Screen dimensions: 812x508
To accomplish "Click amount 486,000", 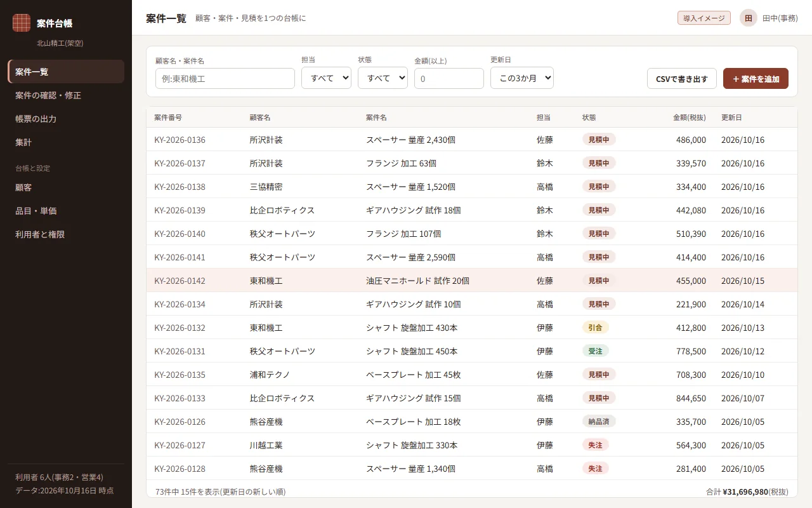I will pos(691,140).
